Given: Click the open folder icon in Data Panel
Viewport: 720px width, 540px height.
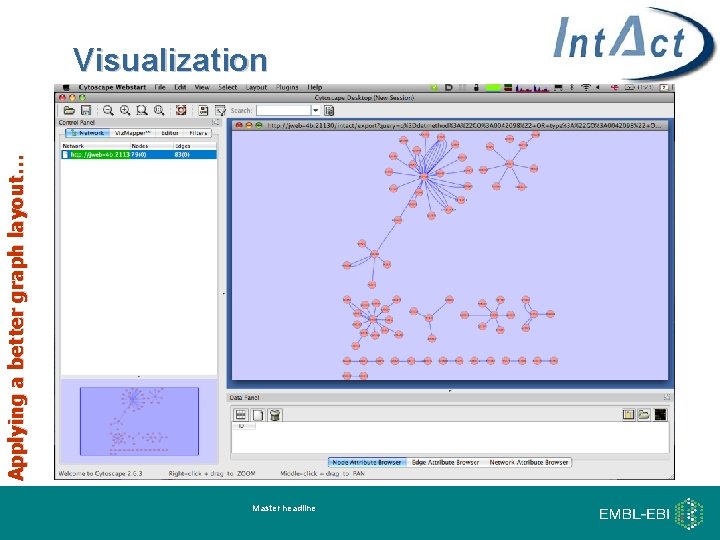Looking at the screenshot, I should tap(644, 415).
